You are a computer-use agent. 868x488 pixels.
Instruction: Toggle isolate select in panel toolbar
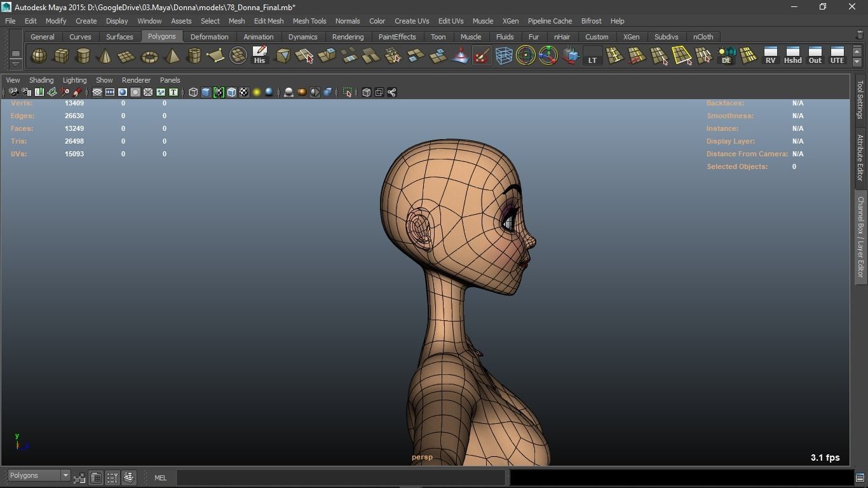[348, 93]
